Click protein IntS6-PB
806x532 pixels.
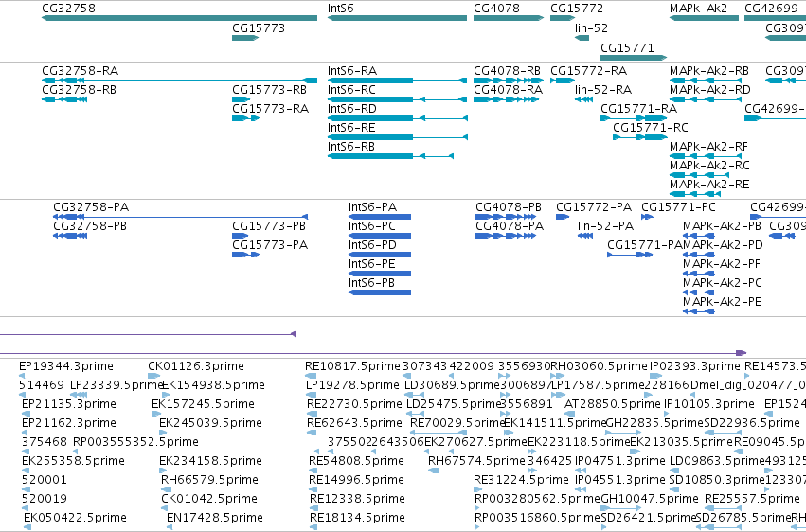[380, 293]
